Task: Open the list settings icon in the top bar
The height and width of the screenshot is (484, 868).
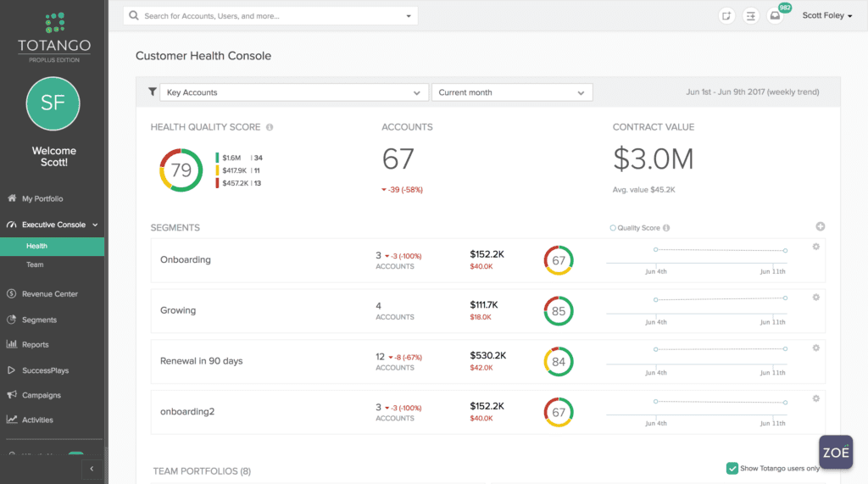Action: (751, 16)
